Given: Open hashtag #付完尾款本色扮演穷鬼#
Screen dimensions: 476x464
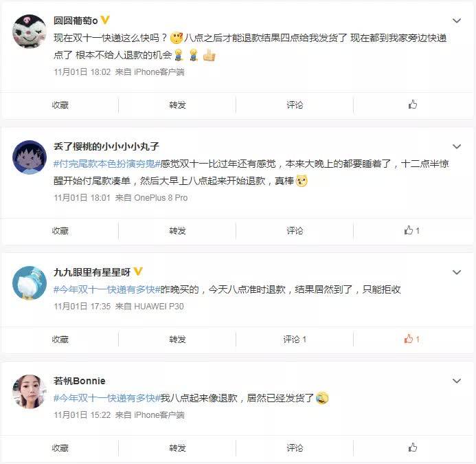Looking at the screenshot, I should (106, 164).
